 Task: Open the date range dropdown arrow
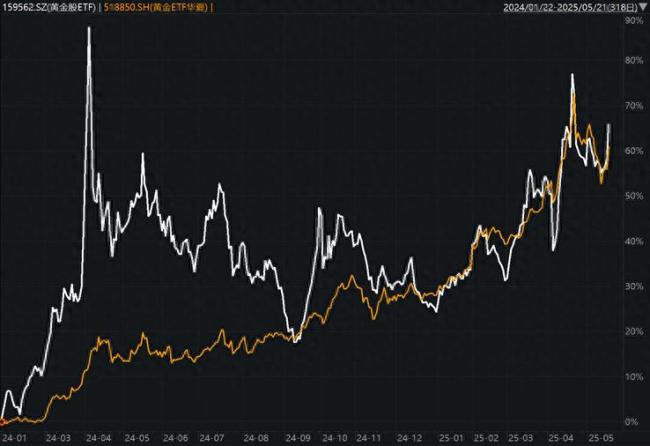click(x=643, y=7)
